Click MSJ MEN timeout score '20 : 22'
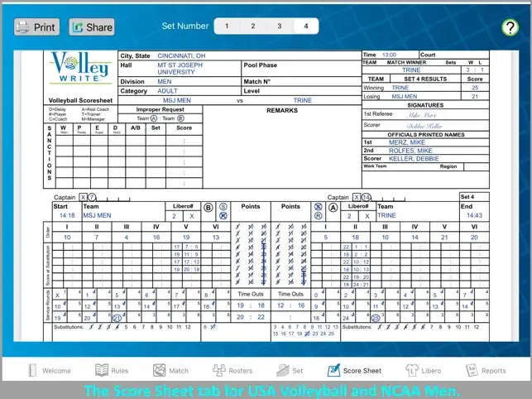This screenshot has height=399, width=532. tap(251, 317)
